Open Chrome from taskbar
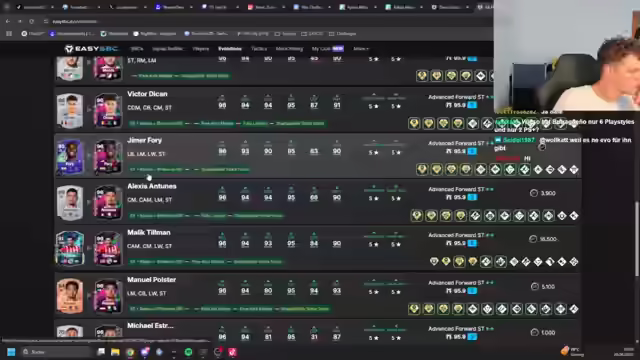The height and width of the screenshot is (360, 640). [130, 352]
